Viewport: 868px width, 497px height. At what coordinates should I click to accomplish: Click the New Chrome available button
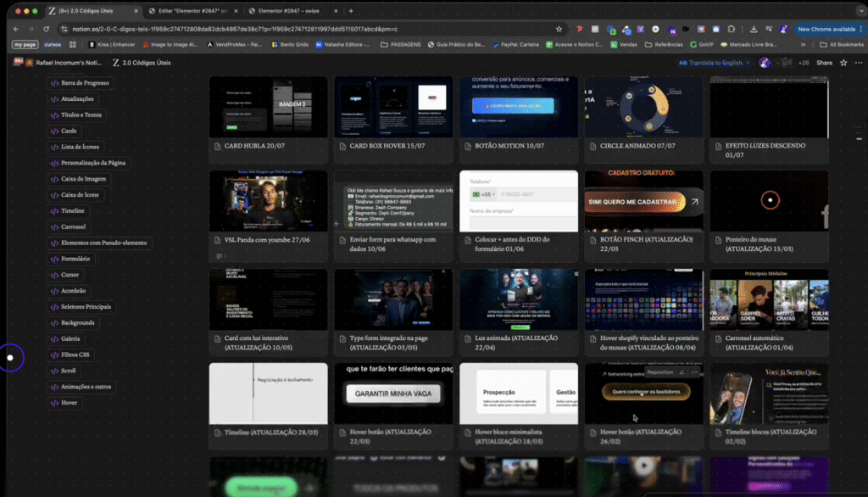(826, 28)
